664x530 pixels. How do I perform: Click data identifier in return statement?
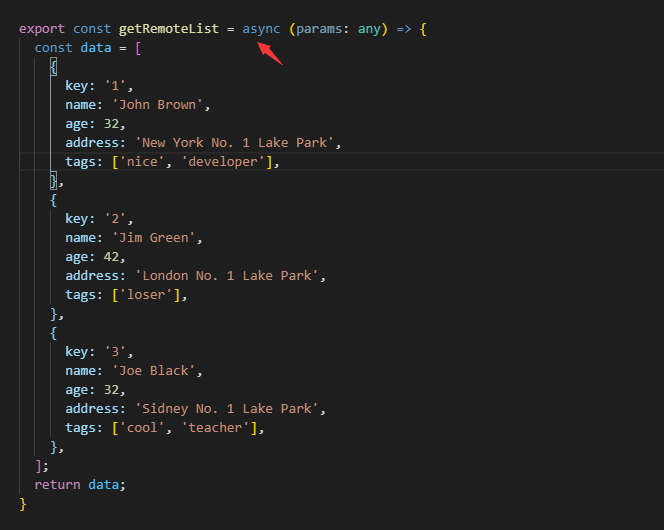coord(103,484)
